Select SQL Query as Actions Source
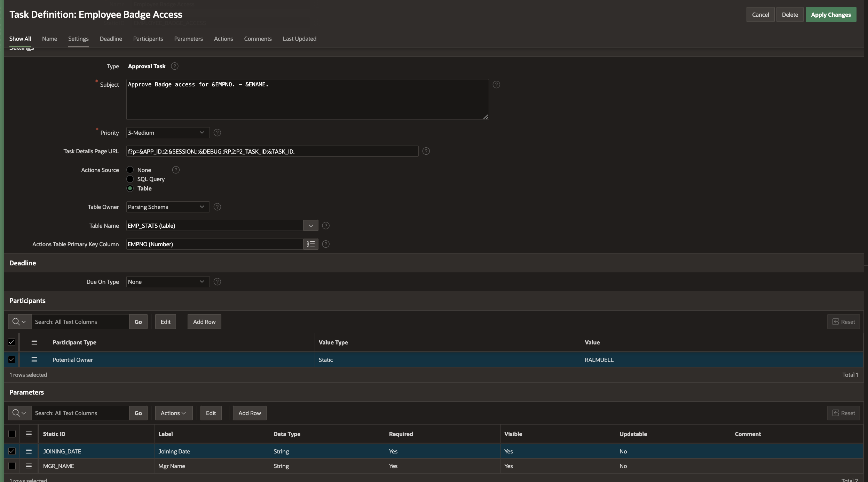 click(130, 179)
